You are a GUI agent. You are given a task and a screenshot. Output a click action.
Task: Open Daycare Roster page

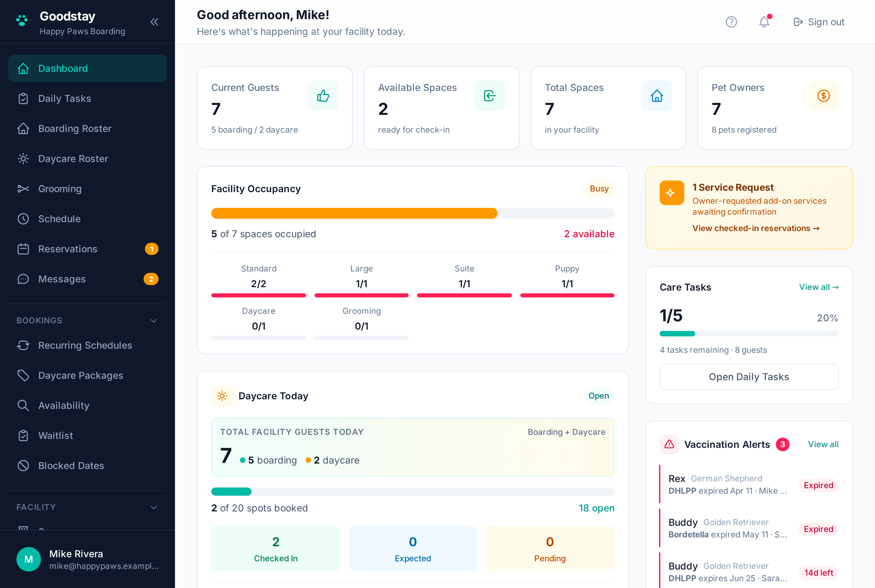[87, 159]
